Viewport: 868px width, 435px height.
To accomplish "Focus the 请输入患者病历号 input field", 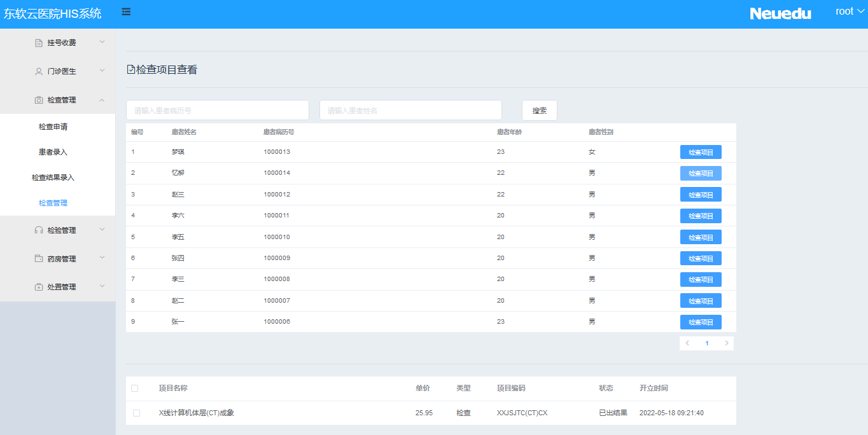I will (218, 110).
